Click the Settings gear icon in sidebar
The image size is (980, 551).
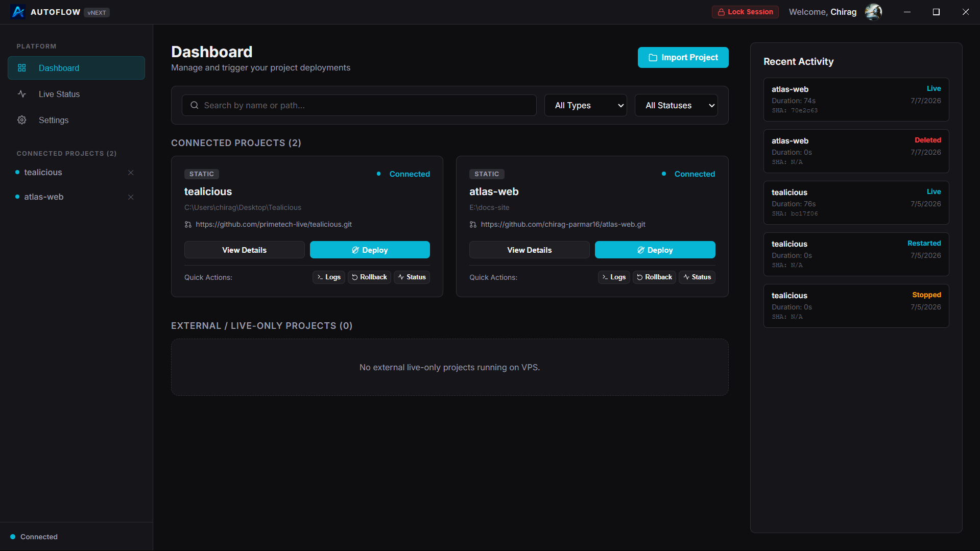[x=22, y=120]
